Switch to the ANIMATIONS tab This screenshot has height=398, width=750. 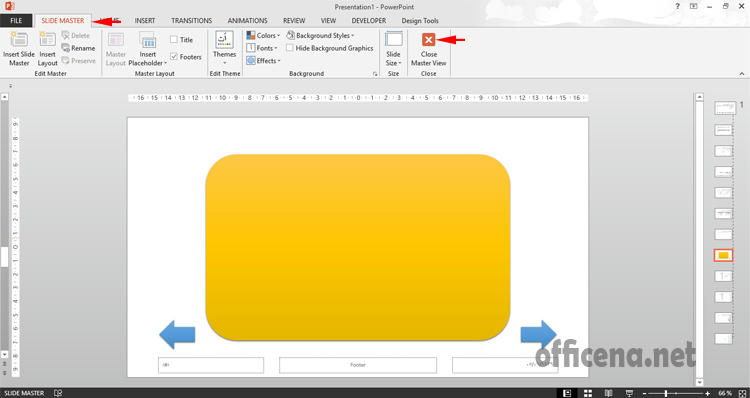point(247,21)
